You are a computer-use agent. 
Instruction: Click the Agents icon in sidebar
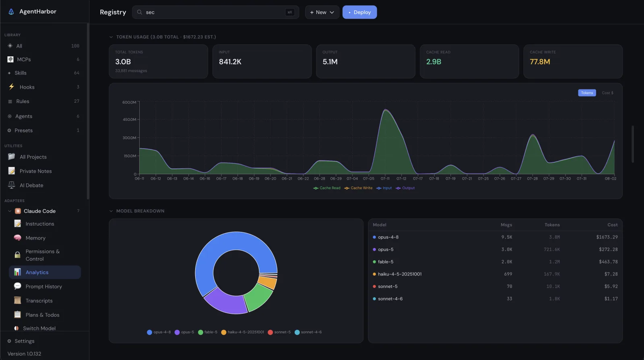pyautogui.click(x=10, y=116)
